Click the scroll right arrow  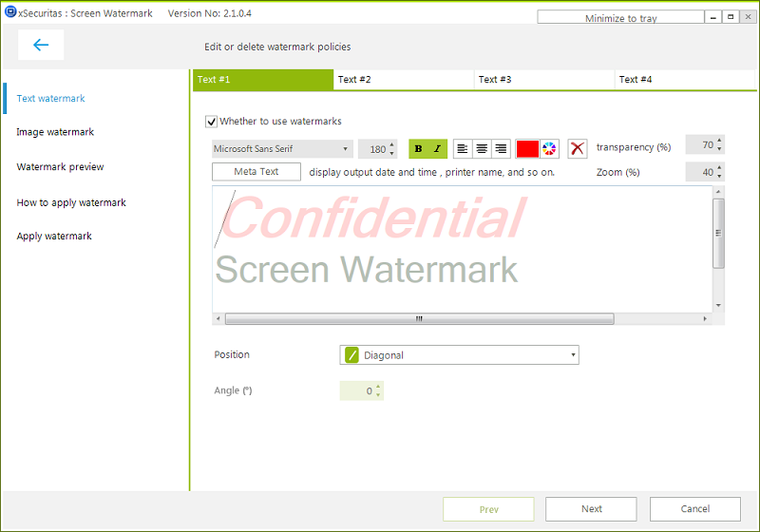point(705,319)
